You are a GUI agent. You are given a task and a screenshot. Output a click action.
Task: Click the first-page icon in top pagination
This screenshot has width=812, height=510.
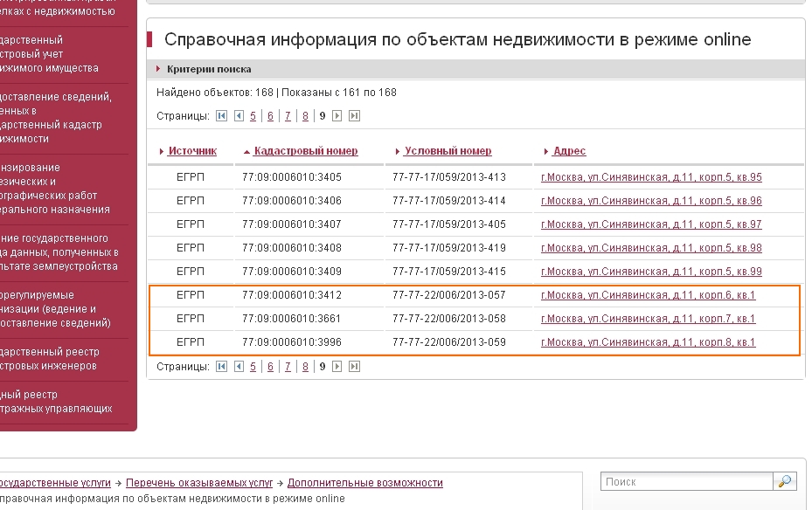coord(222,115)
